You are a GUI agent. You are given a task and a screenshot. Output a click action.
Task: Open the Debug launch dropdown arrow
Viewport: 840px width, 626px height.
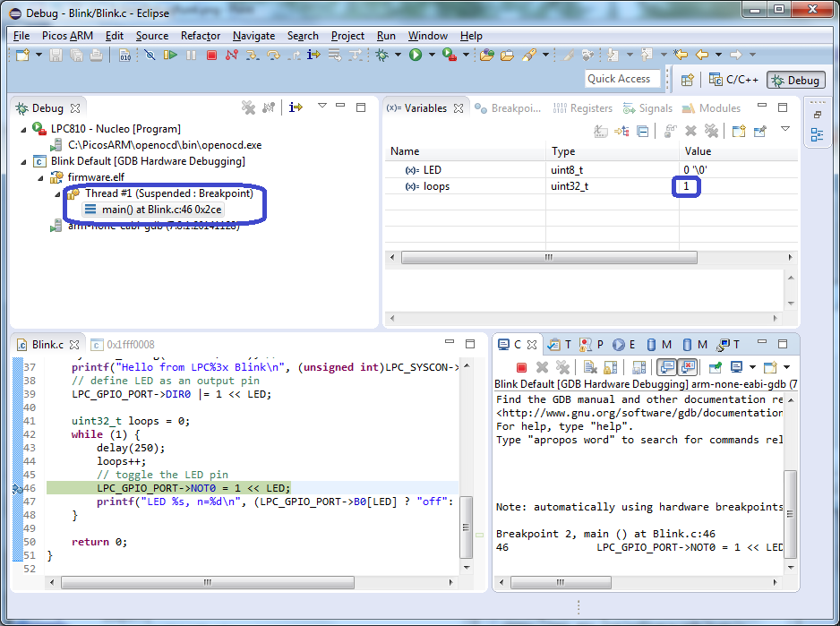[x=398, y=55]
